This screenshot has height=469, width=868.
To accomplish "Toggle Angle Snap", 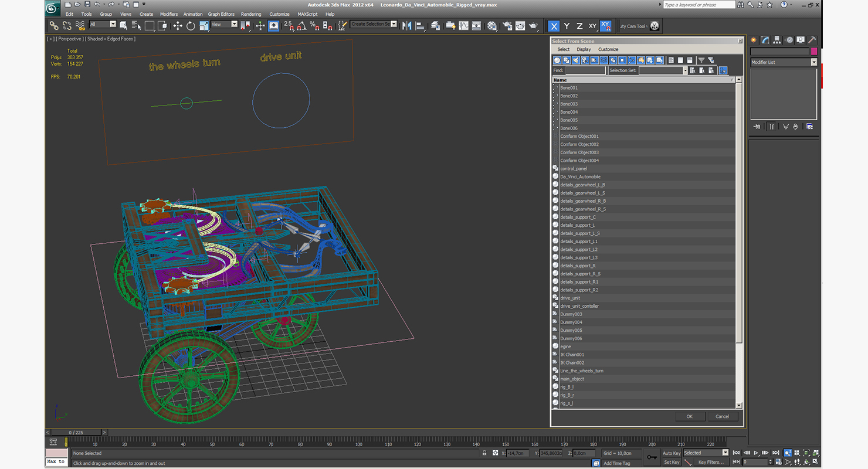I will pyautogui.click(x=301, y=26).
